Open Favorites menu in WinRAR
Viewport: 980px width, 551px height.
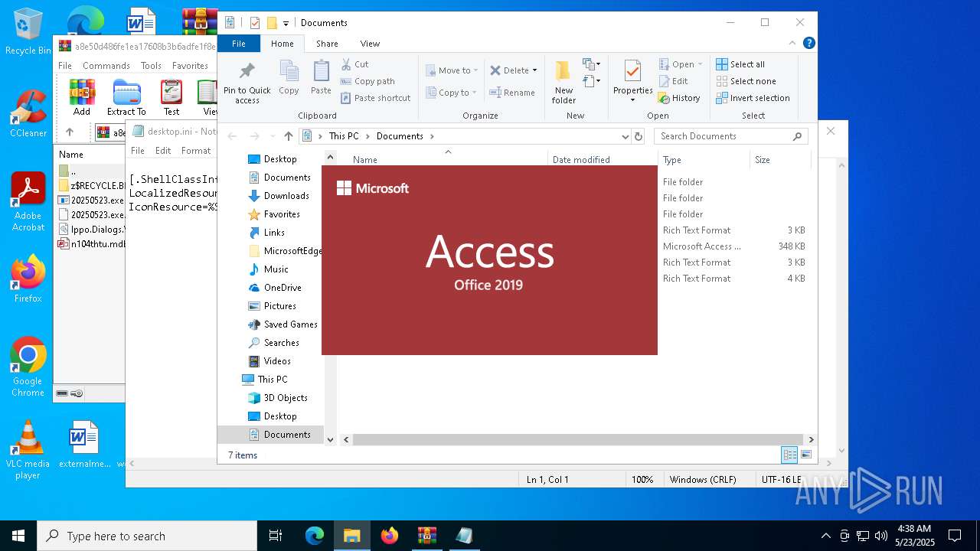pos(190,66)
